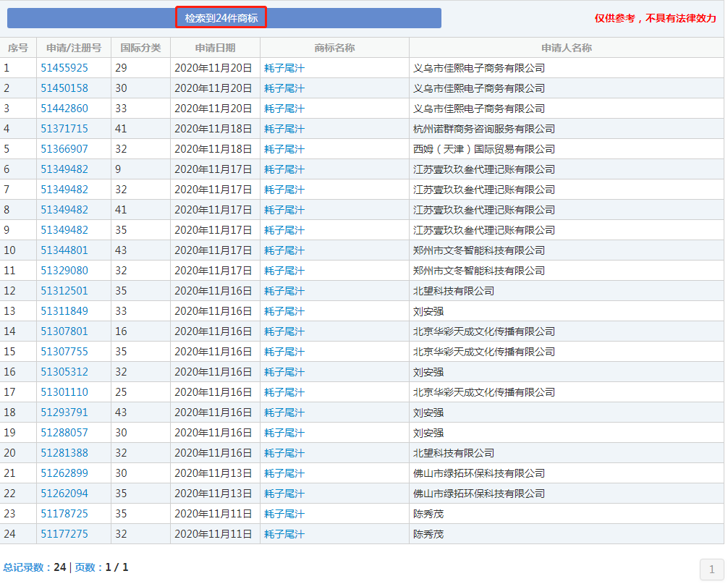Open trademark name link in row 24
The width and height of the screenshot is (728, 584).
pyautogui.click(x=284, y=534)
